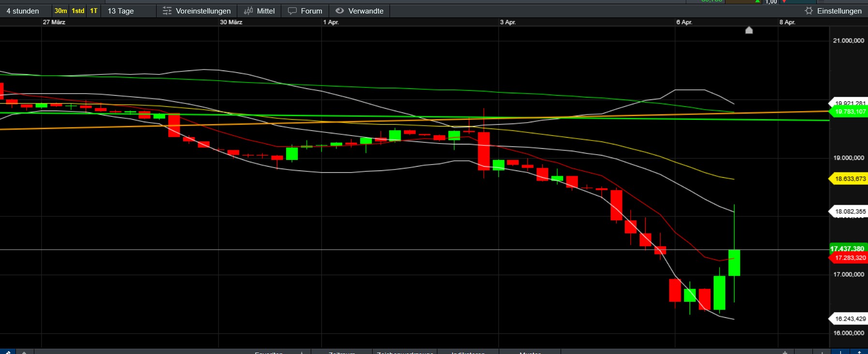868x354 pixels.
Task: Switch chart interval to 30m
Action: [x=60, y=11]
